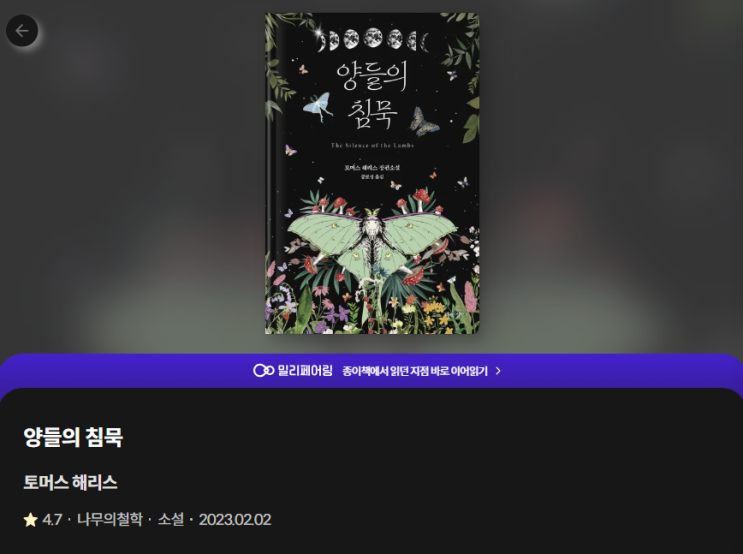Click the blue butterfly on the cover
The image size is (743, 554).
(x=317, y=107)
